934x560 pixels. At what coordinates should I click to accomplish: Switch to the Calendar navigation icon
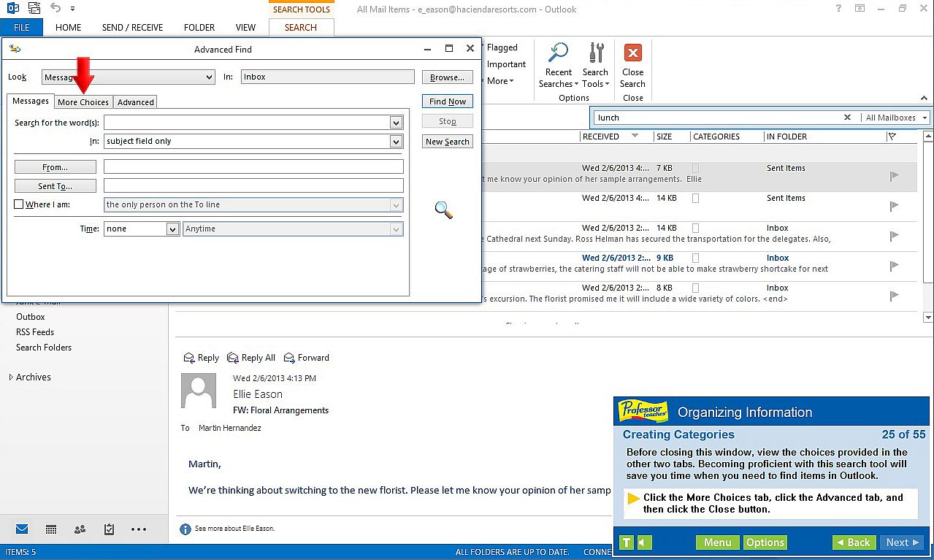(51, 529)
